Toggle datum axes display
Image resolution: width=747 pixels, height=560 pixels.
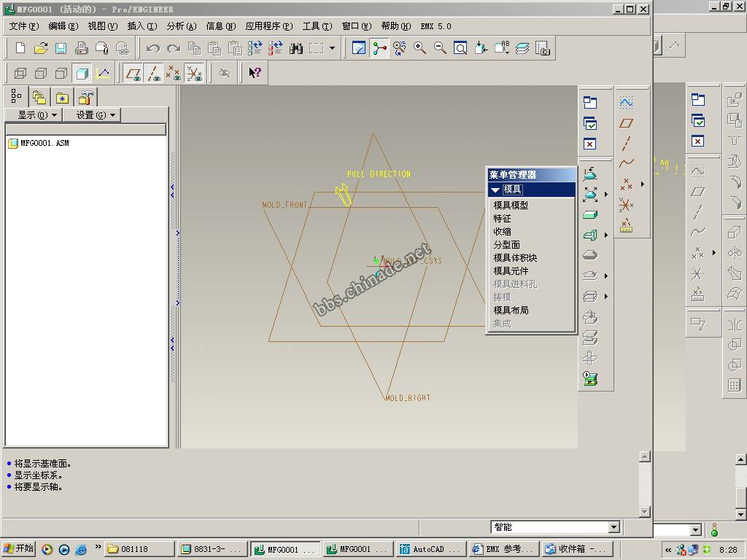[x=153, y=73]
